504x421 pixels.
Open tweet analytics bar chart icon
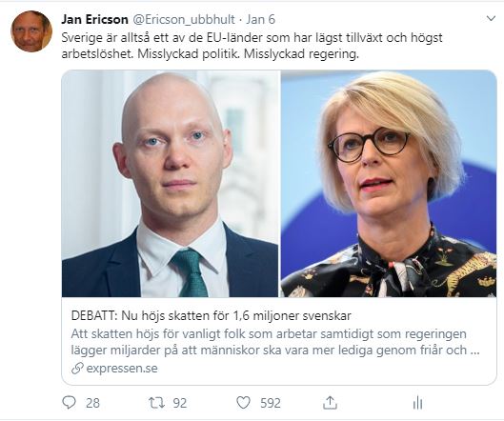(x=417, y=403)
